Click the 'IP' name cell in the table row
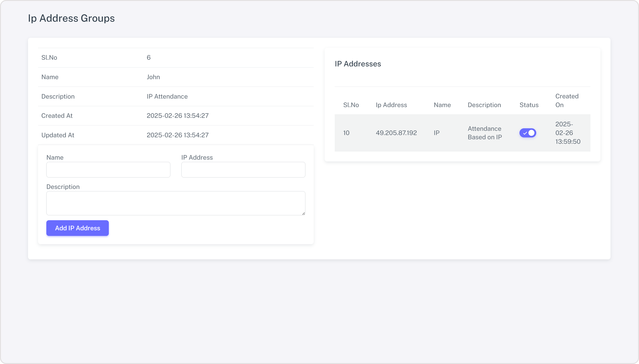 [436, 133]
